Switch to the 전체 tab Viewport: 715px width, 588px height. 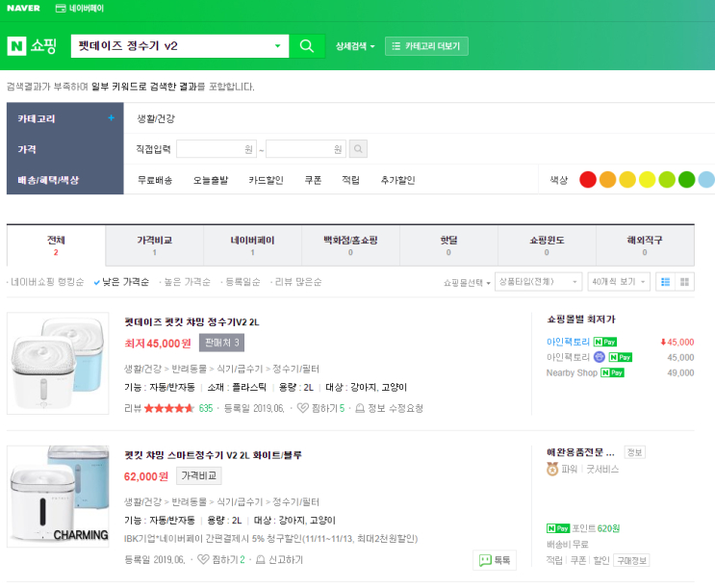pyautogui.click(x=56, y=245)
